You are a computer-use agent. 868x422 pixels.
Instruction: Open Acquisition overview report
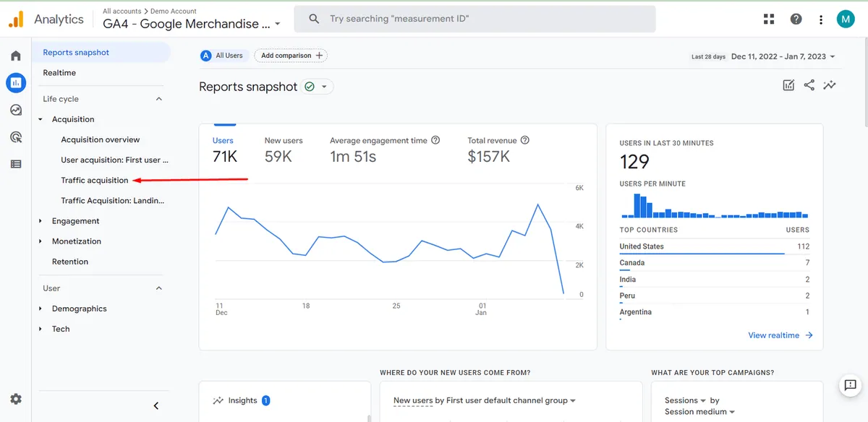click(x=101, y=139)
